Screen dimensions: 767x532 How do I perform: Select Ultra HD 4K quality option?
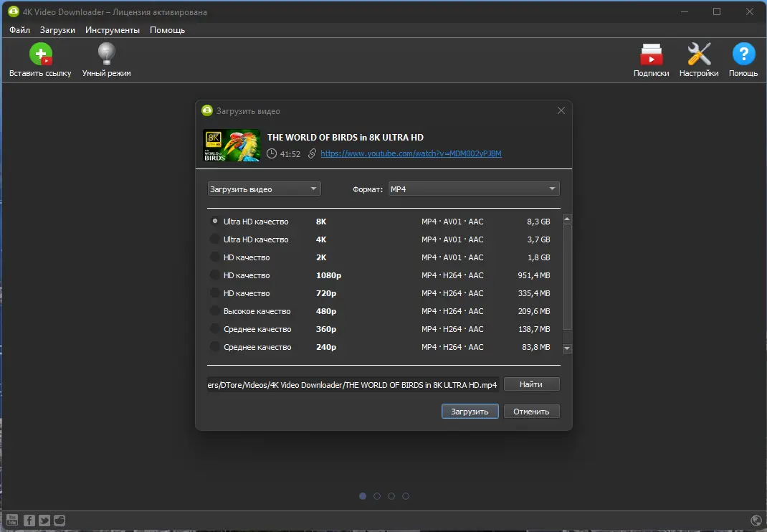coord(215,239)
